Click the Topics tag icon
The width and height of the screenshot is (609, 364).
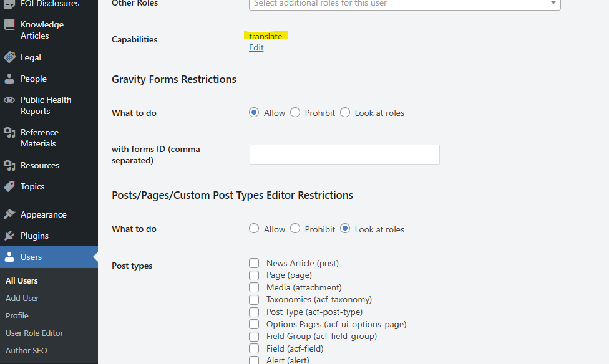(x=9, y=186)
